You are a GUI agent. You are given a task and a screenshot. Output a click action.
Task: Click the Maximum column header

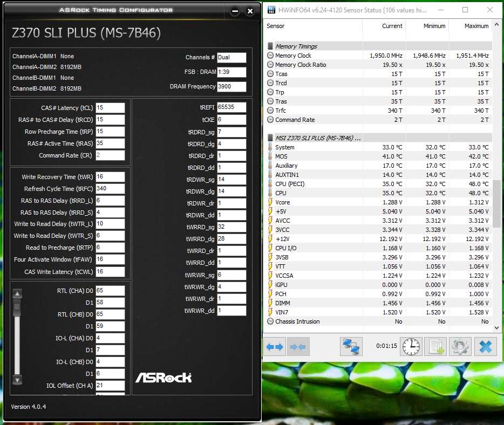tap(471, 26)
